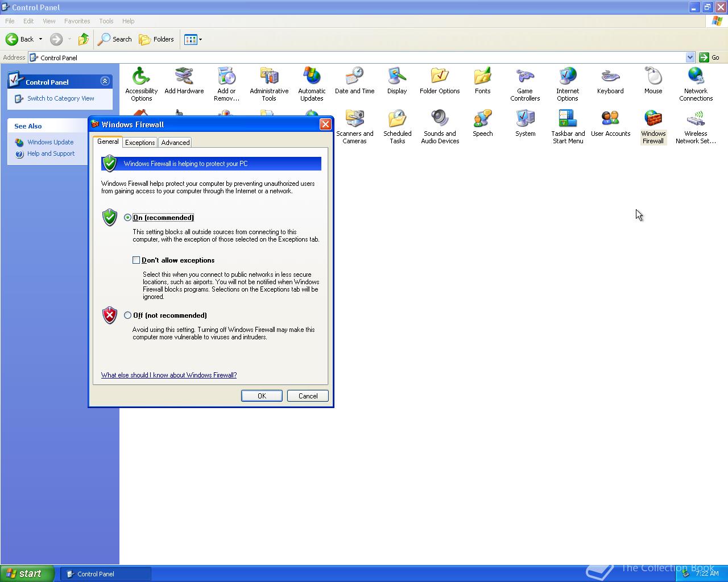Click the Up folder toolbar icon
The image size is (728, 582).
click(x=83, y=39)
